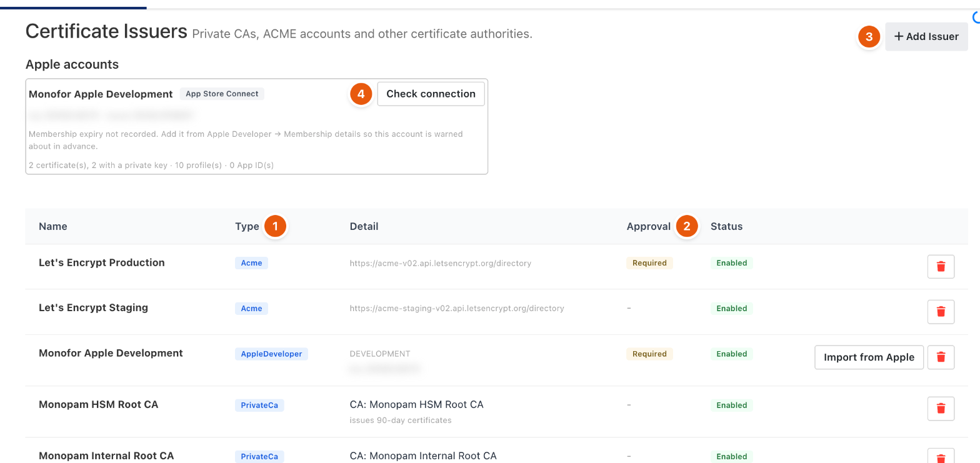Click the AppleDeveloper type badge

coord(271,354)
